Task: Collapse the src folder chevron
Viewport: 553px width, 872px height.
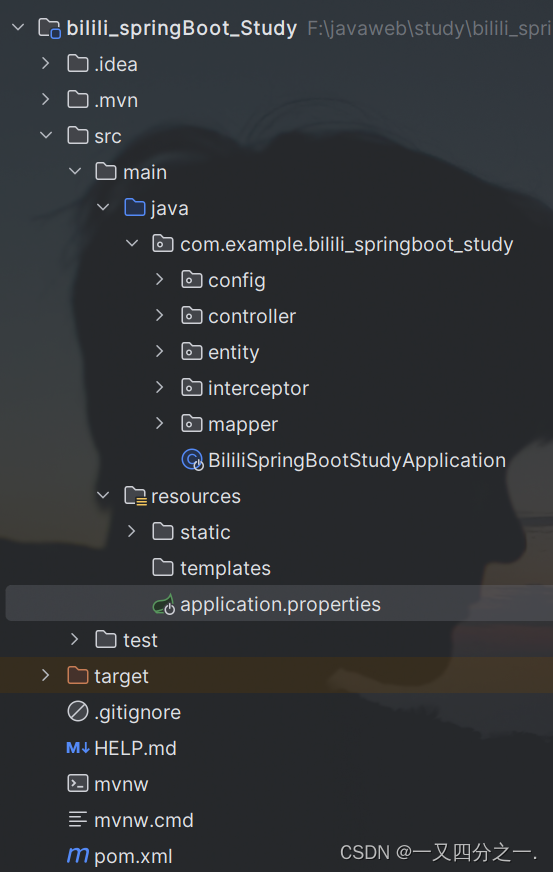Action: (46, 135)
